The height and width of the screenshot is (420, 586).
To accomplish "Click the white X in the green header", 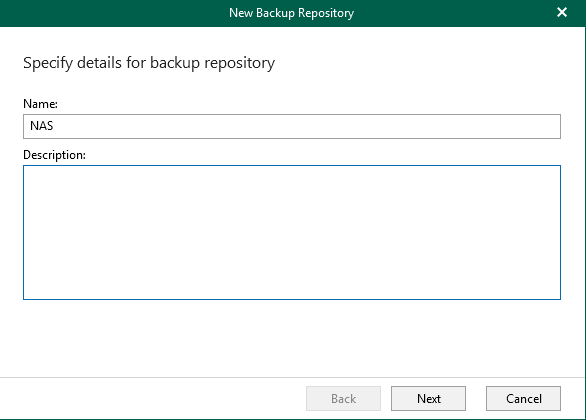I will pos(562,12).
